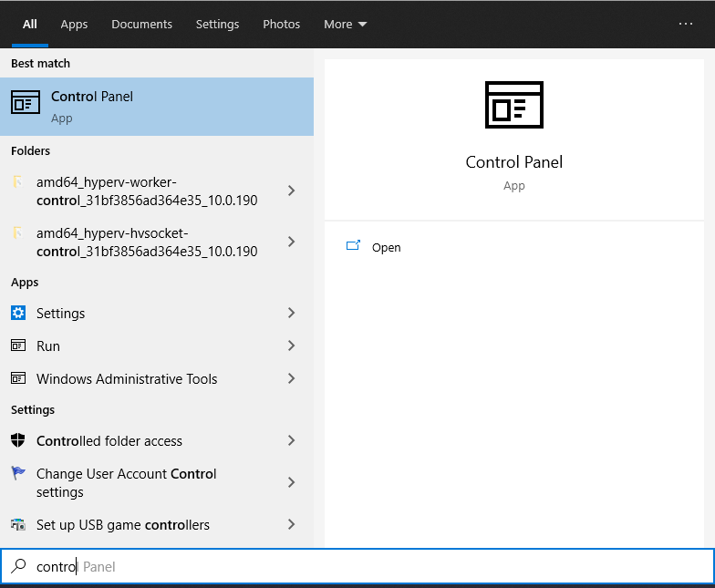Expand the Settings app result arrow
Screen dimensions: 715x588
pos(292,313)
